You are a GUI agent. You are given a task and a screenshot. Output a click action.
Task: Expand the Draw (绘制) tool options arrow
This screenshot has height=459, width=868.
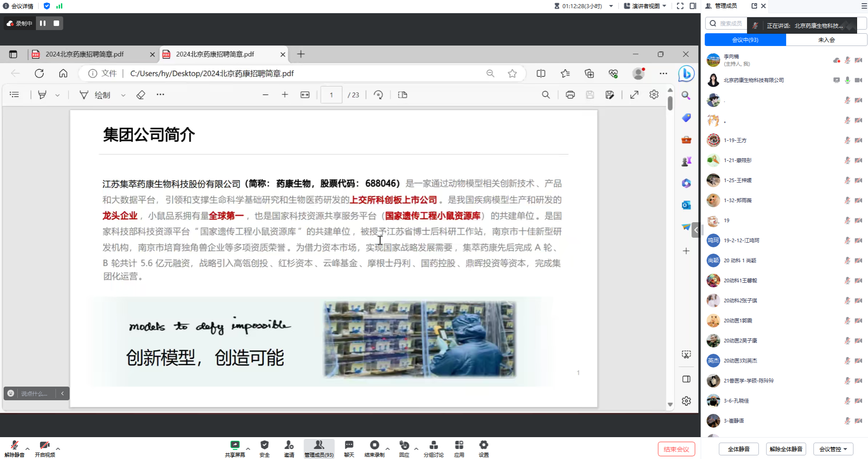point(123,95)
